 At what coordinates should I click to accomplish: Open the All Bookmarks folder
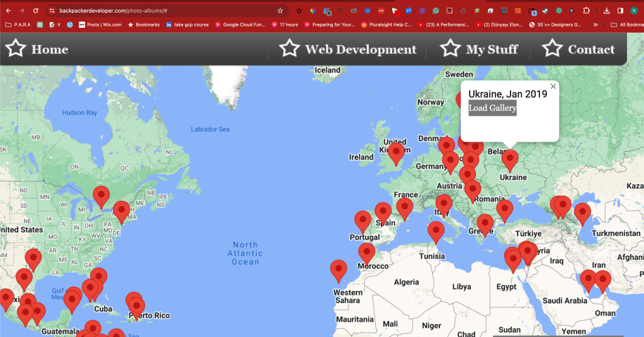627,25
